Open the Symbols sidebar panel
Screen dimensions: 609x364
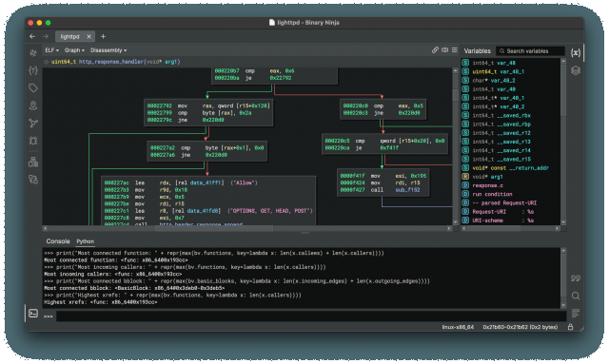pyautogui.click(x=33, y=53)
